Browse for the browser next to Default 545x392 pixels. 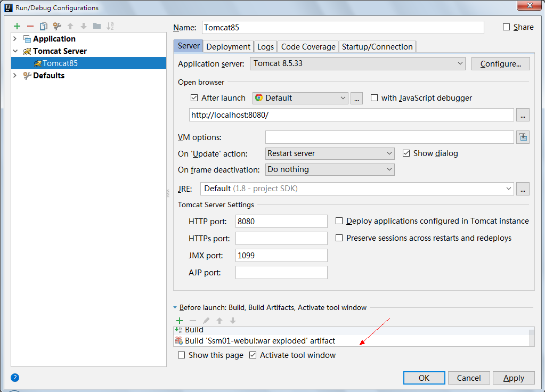coord(356,99)
